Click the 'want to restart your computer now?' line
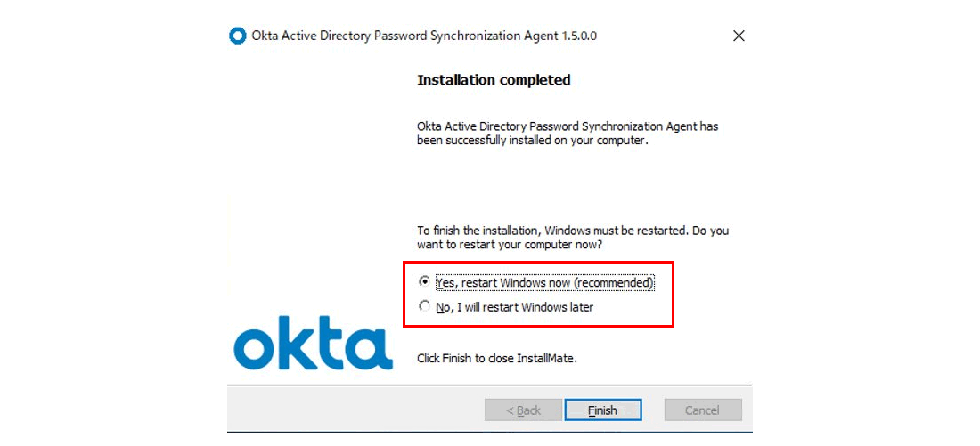 click(x=510, y=246)
